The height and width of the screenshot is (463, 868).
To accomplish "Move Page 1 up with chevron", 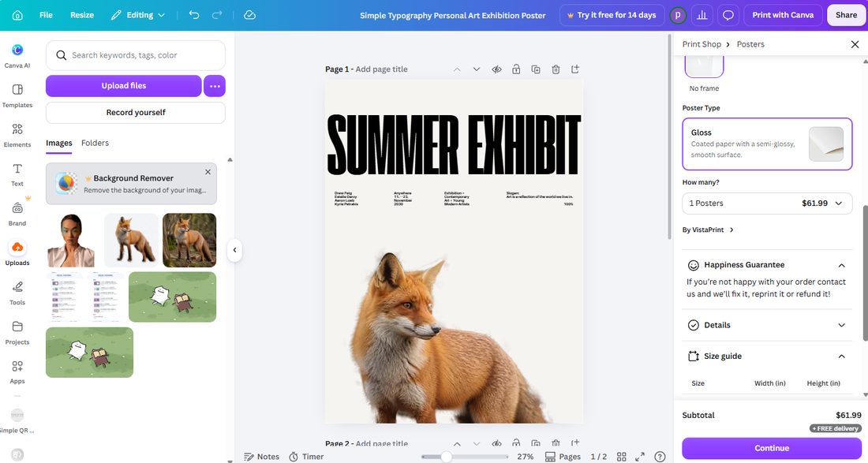I will point(457,69).
